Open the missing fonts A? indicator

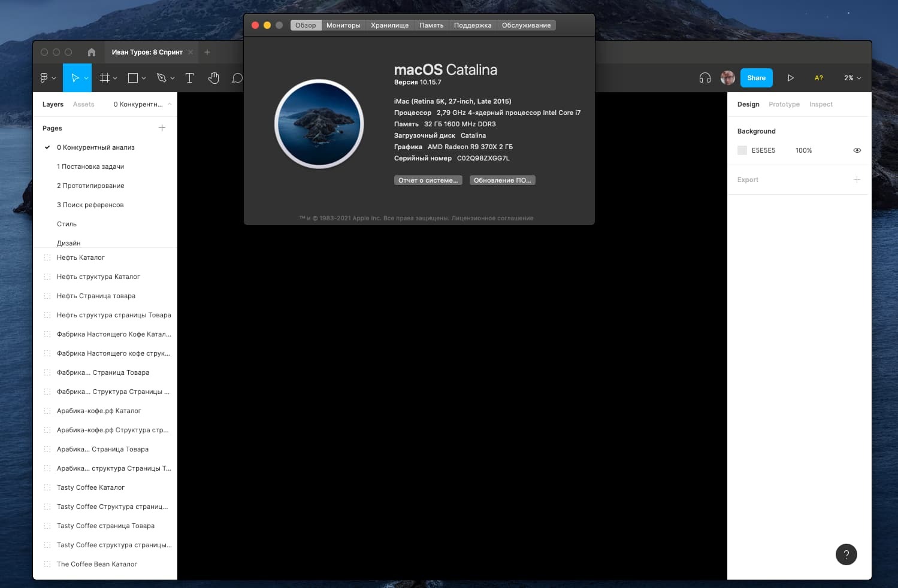(x=819, y=78)
